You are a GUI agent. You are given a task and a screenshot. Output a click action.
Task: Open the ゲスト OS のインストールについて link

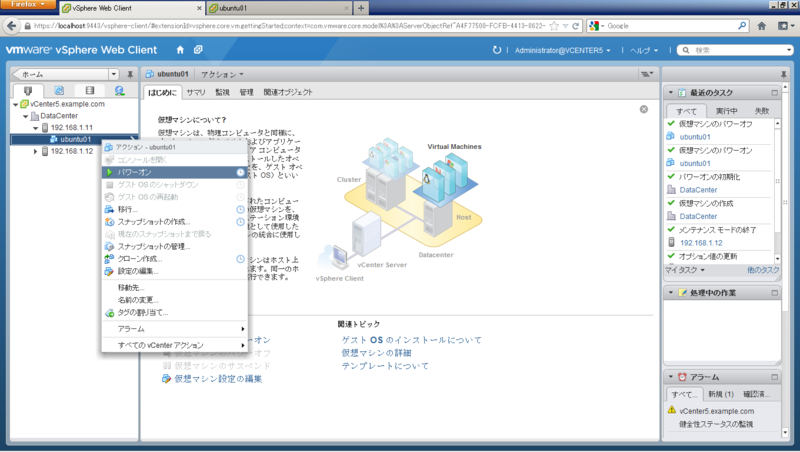coord(411,340)
